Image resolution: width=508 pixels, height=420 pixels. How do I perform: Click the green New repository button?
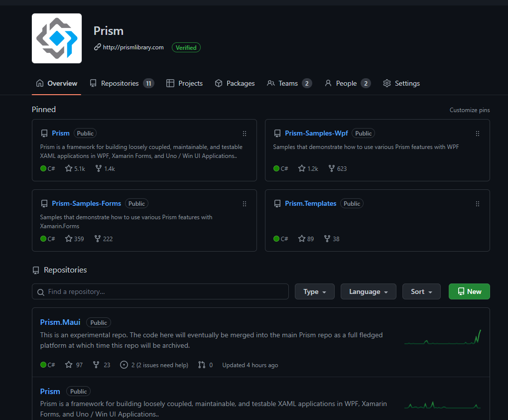coord(469,291)
